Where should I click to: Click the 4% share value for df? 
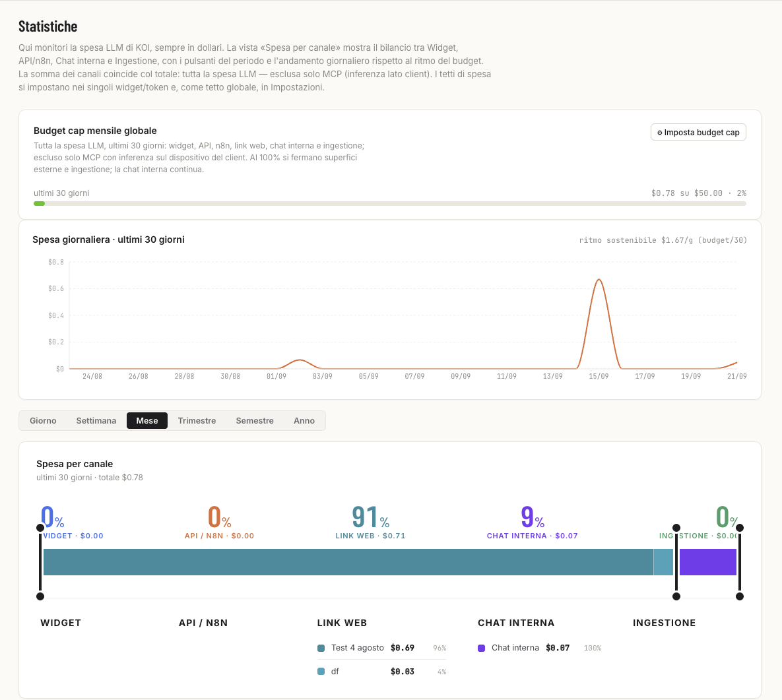pos(442,672)
